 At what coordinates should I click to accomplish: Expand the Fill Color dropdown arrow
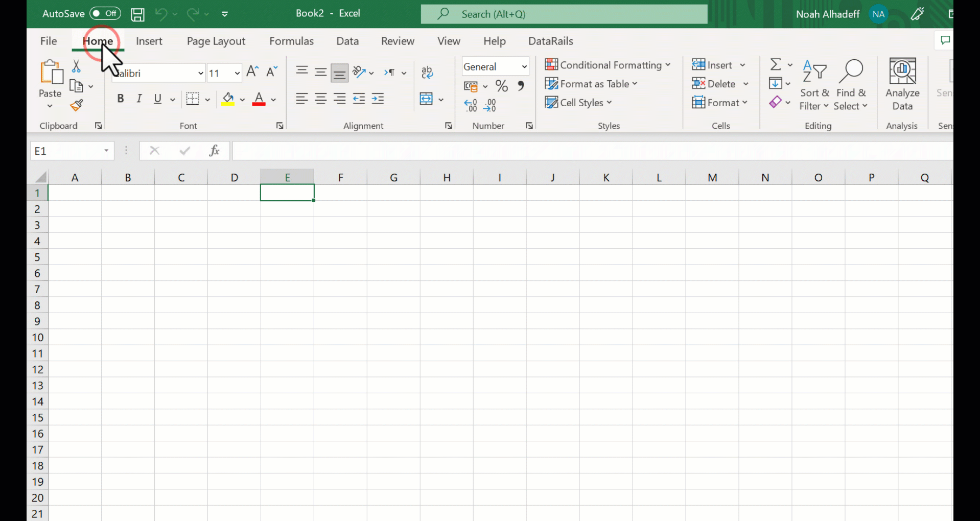(x=242, y=99)
